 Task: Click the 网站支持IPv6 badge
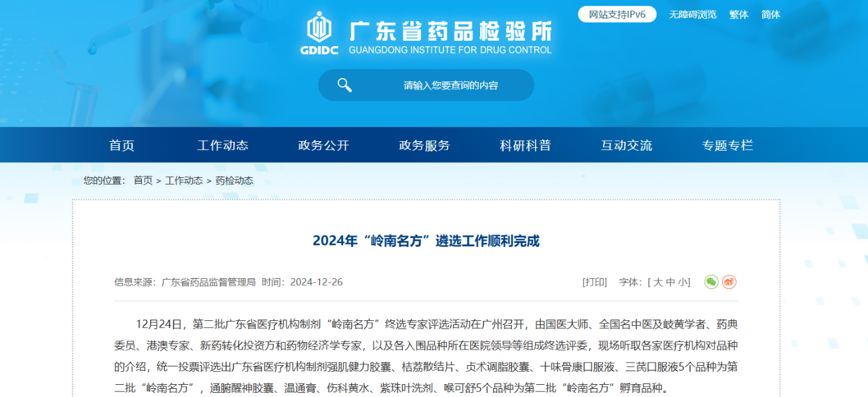(616, 14)
